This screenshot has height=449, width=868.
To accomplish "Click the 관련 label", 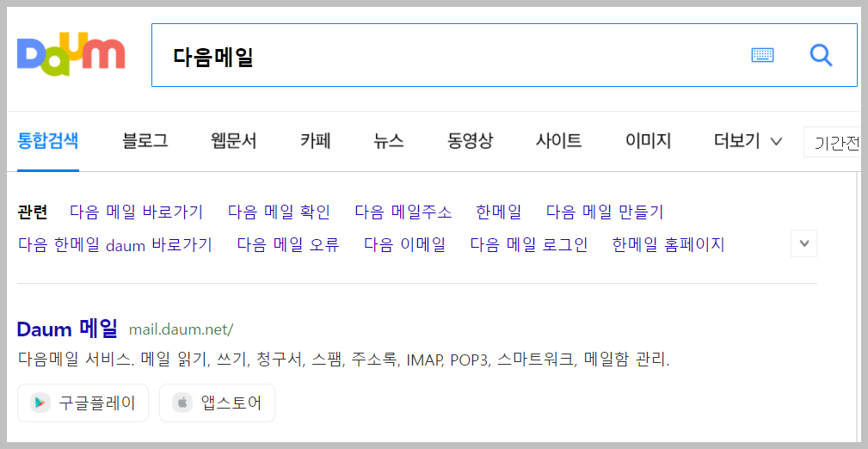I will point(33,212).
